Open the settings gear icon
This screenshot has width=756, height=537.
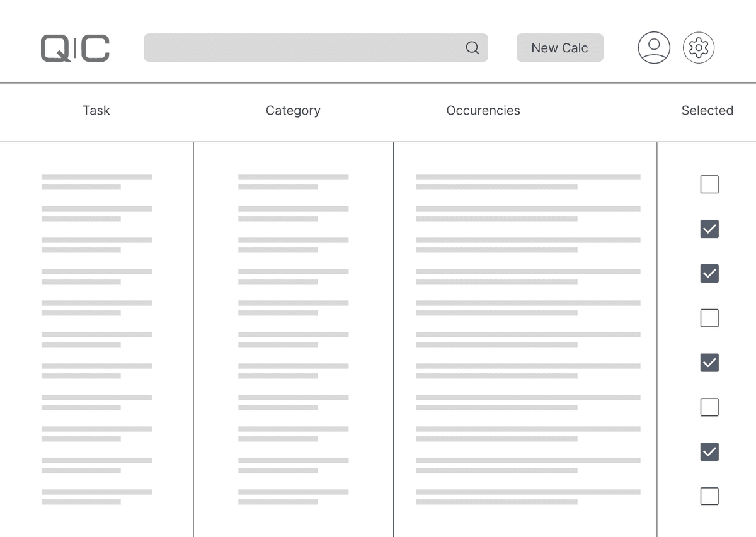pyautogui.click(x=699, y=48)
